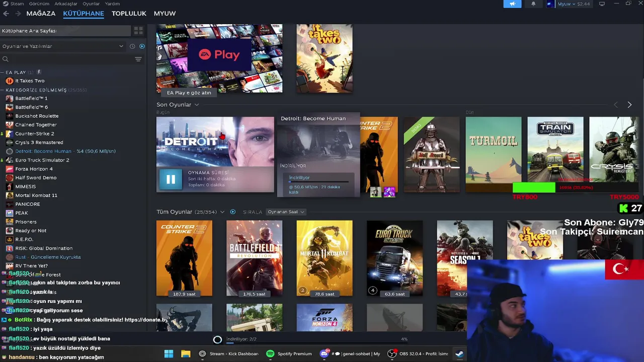644x362 pixels.
Task: Open the Euro Truck Simulator 2 grid cover
Action: click(394, 258)
